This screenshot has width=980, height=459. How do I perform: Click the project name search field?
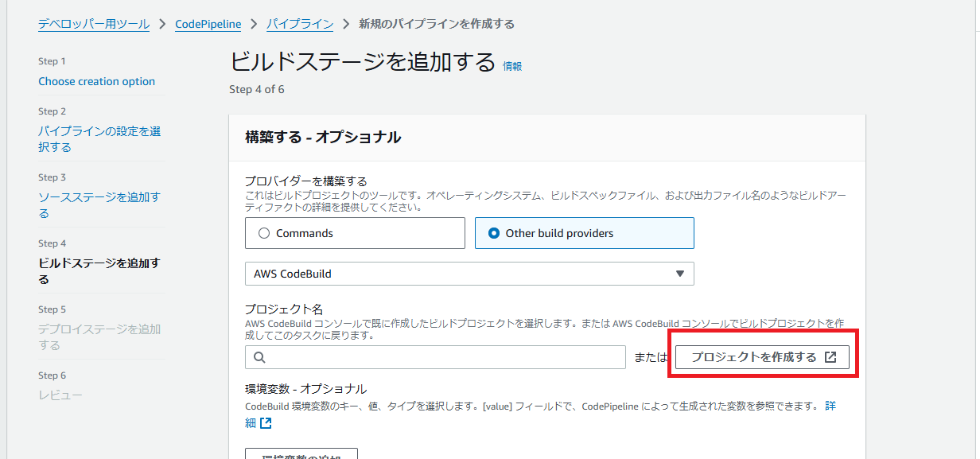point(436,357)
